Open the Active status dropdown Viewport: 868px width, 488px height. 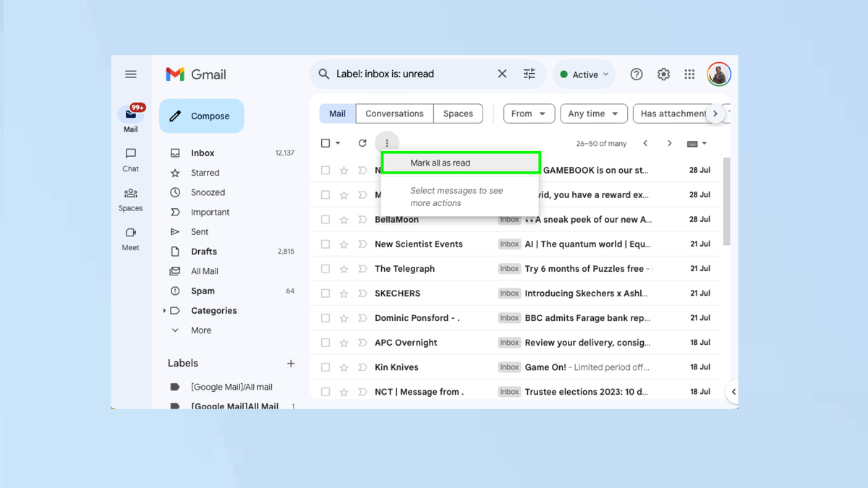point(583,74)
